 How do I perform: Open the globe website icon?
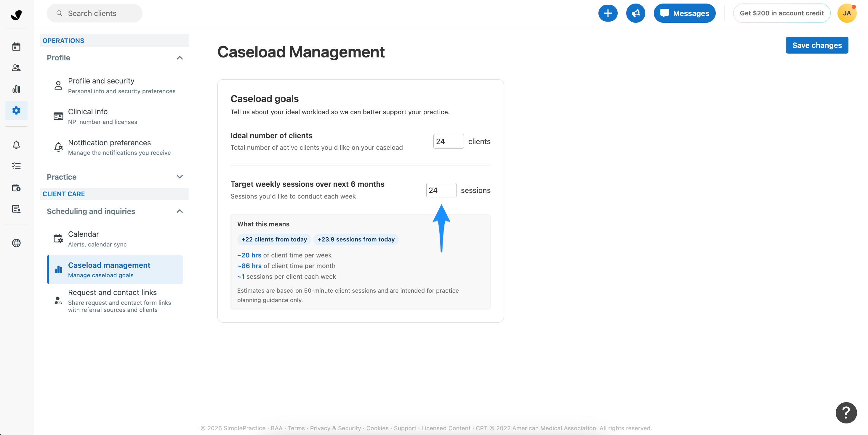point(16,243)
